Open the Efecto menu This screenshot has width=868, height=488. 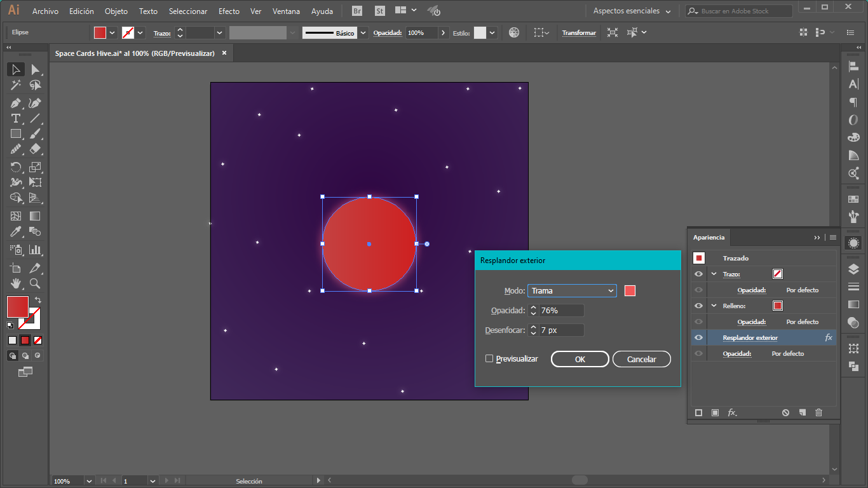click(x=229, y=11)
